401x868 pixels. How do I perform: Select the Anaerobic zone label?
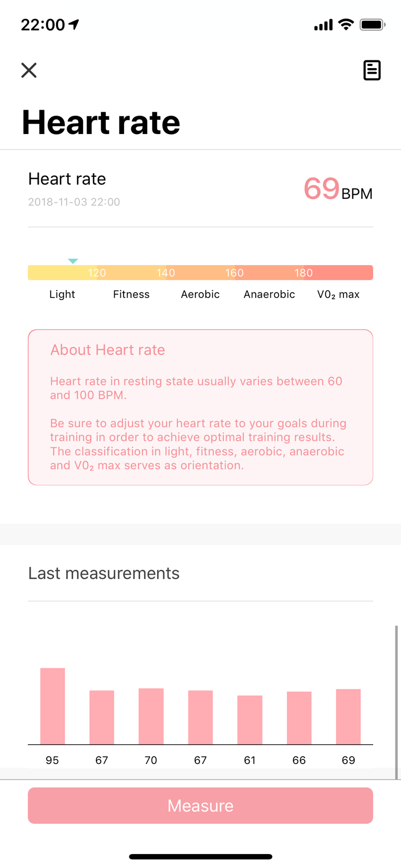[269, 294]
